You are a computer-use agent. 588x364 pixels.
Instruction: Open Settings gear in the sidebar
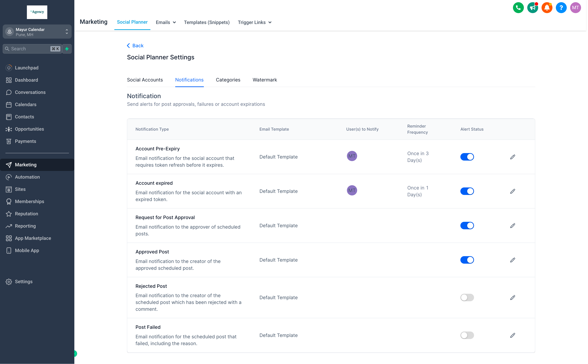(x=23, y=282)
